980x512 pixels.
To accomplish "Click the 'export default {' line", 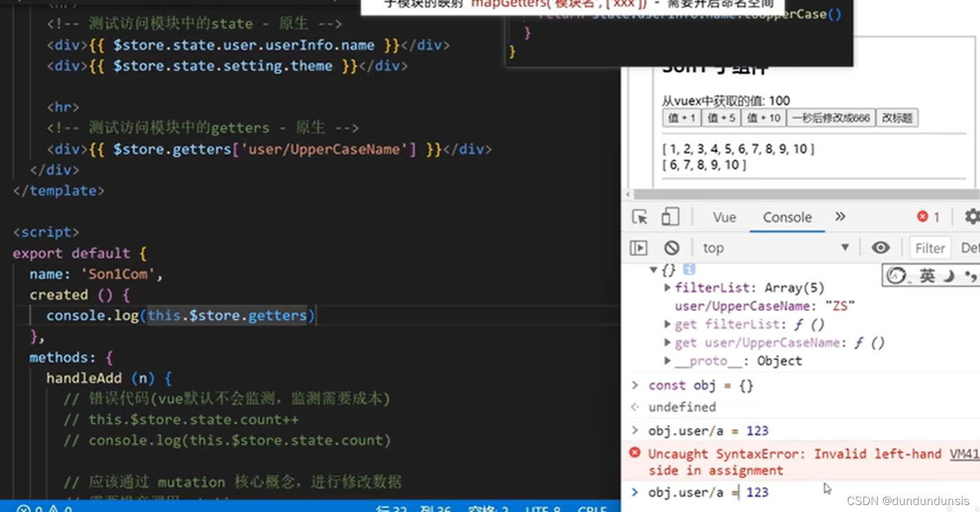I will [x=79, y=253].
